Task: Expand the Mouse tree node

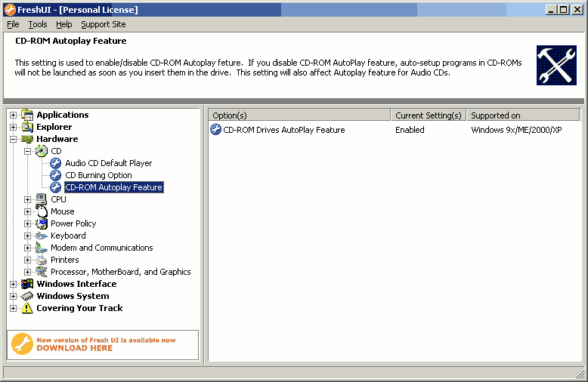Action: point(27,211)
